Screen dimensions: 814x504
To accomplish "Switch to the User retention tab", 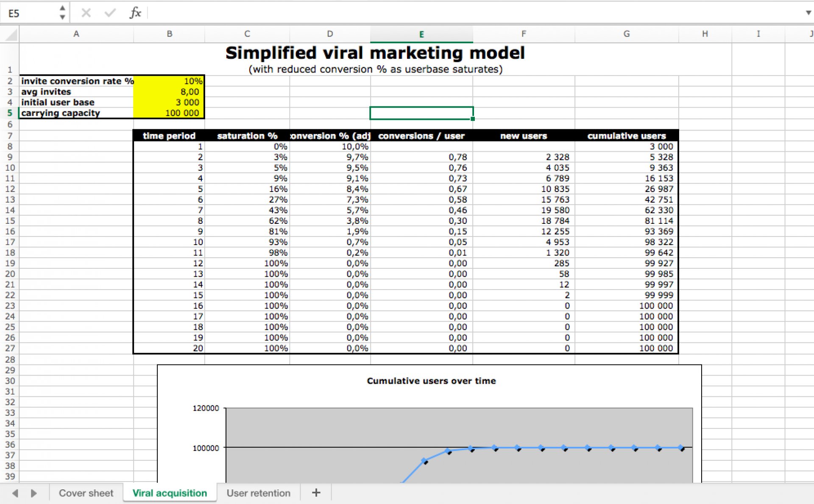I will tap(258, 493).
